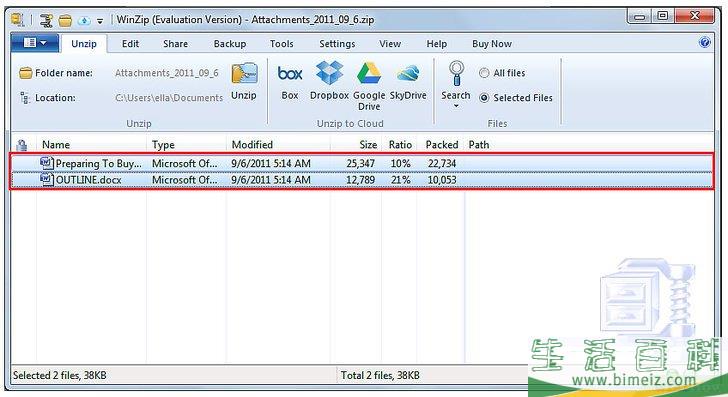Open the Settings ribbon tab
The image size is (728, 397).
tap(337, 44)
